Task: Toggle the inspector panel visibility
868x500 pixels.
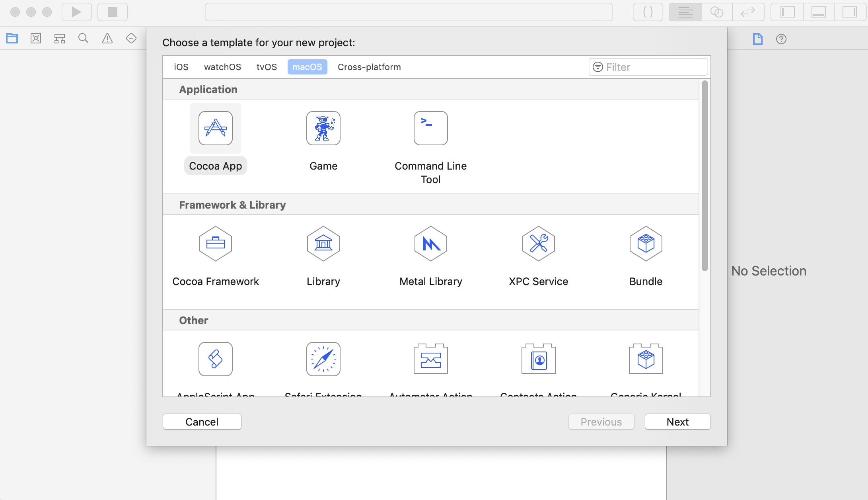Action: click(x=849, y=12)
